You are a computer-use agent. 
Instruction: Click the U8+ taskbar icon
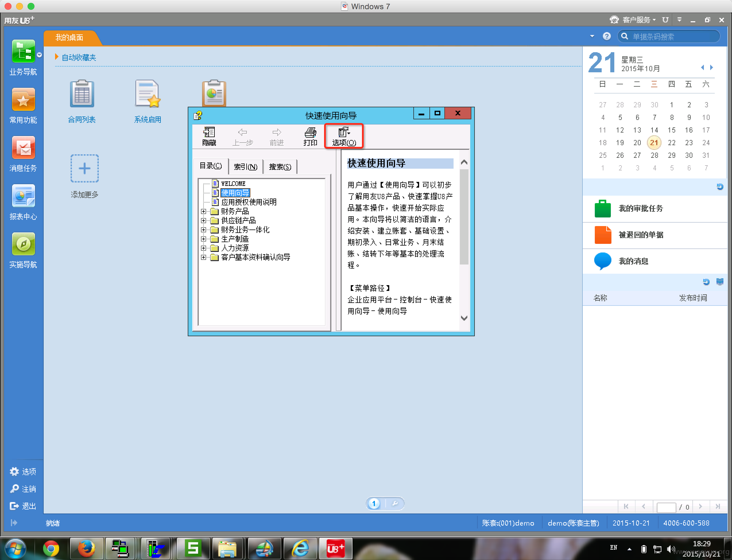click(336, 548)
